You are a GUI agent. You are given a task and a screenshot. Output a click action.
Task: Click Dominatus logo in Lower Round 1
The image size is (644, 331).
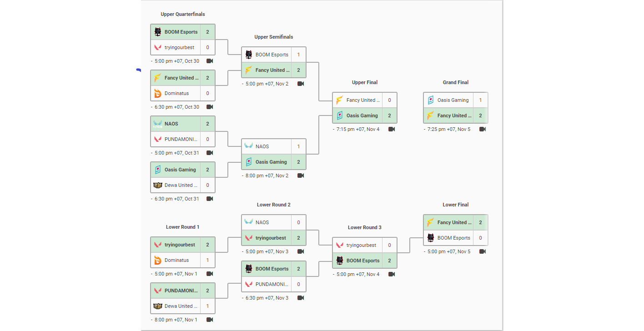pyautogui.click(x=158, y=260)
